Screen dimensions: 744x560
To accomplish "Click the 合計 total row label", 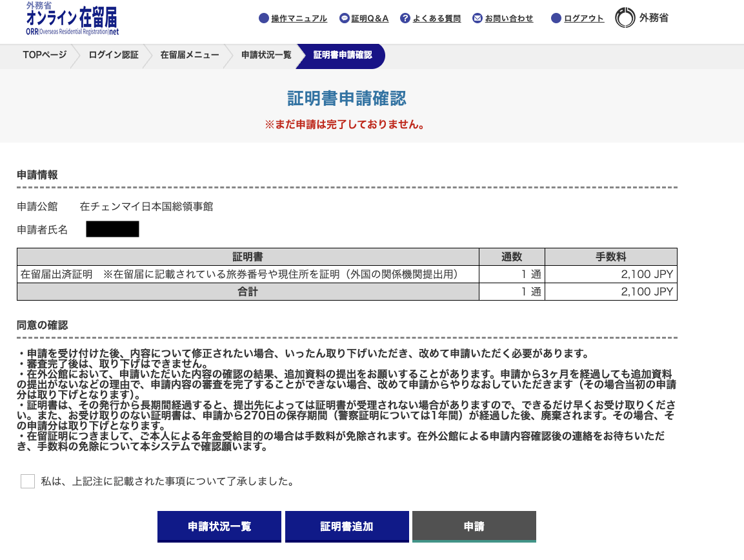I will pyautogui.click(x=248, y=292).
